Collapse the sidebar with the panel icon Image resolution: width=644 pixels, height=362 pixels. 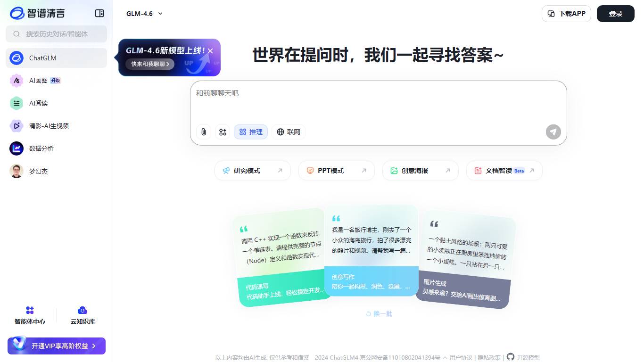(99, 13)
